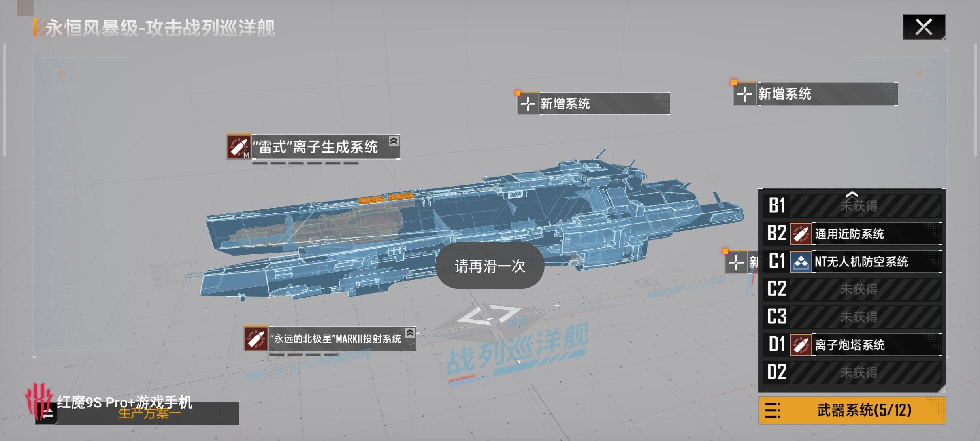Image resolution: width=980 pixels, height=441 pixels.
Task: Click the plus icon on the top-right 新增系统
Action: pos(744,94)
